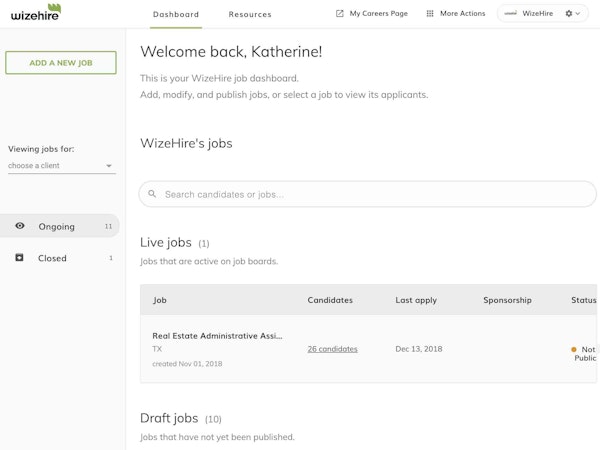600x450 pixels.
Task: Click the client dropdown arrow
Action: pyautogui.click(x=109, y=166)
